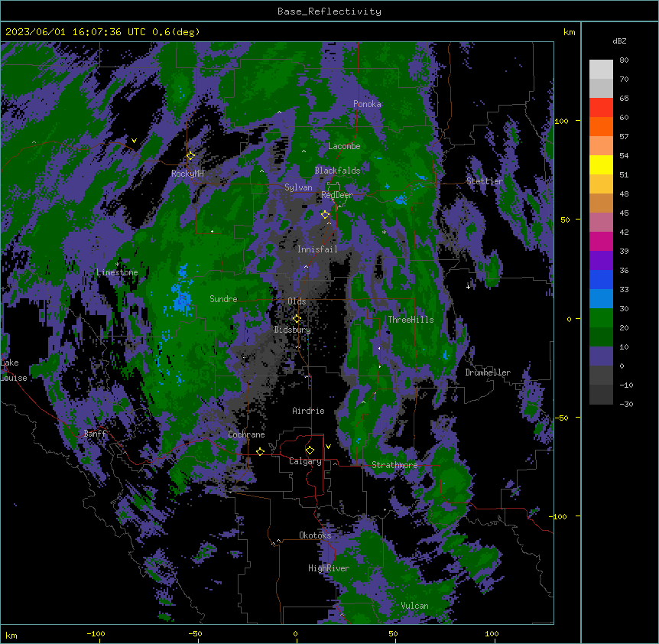Click the Base_Reflectivity title
The image size is (659, 644).
click(x=329, y=11)
